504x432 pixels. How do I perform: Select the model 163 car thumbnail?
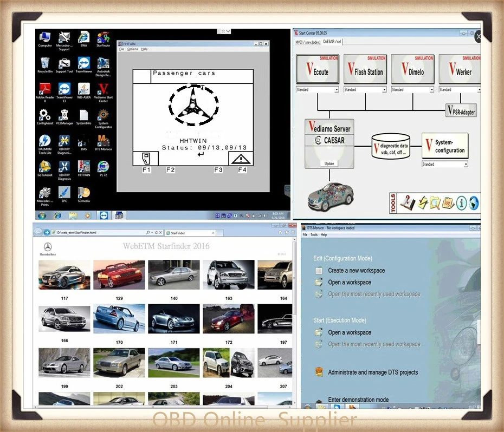coord(229,275)
